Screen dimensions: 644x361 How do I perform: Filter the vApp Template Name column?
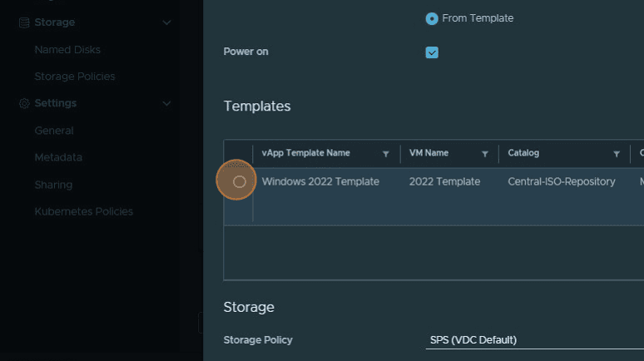386,154
